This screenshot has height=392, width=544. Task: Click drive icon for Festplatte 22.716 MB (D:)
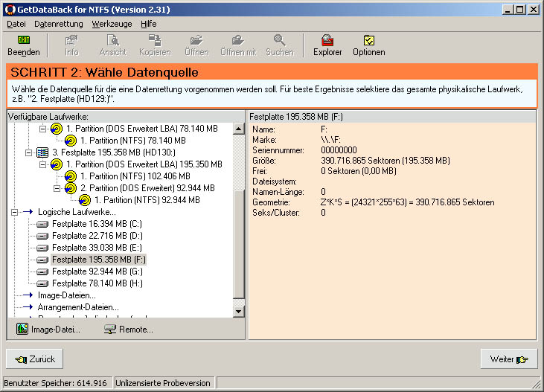[42, 237]
